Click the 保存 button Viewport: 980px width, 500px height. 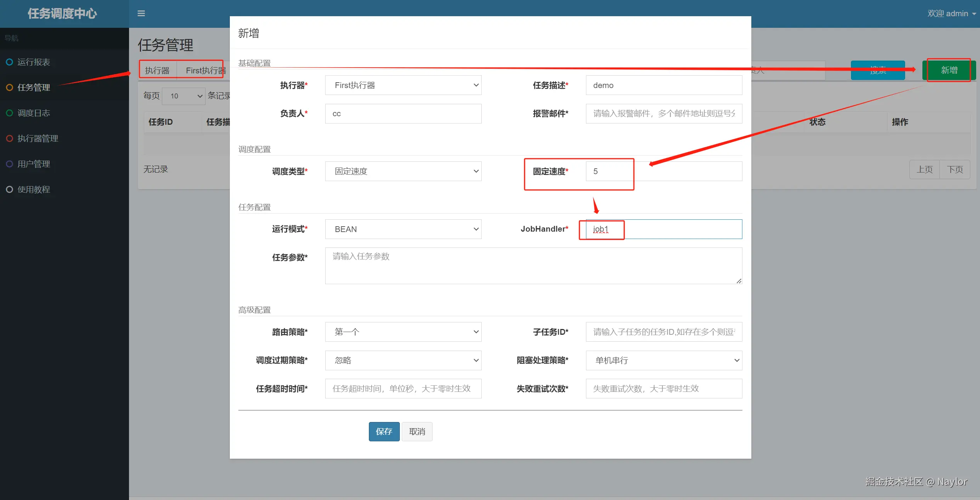coord(384,432)
